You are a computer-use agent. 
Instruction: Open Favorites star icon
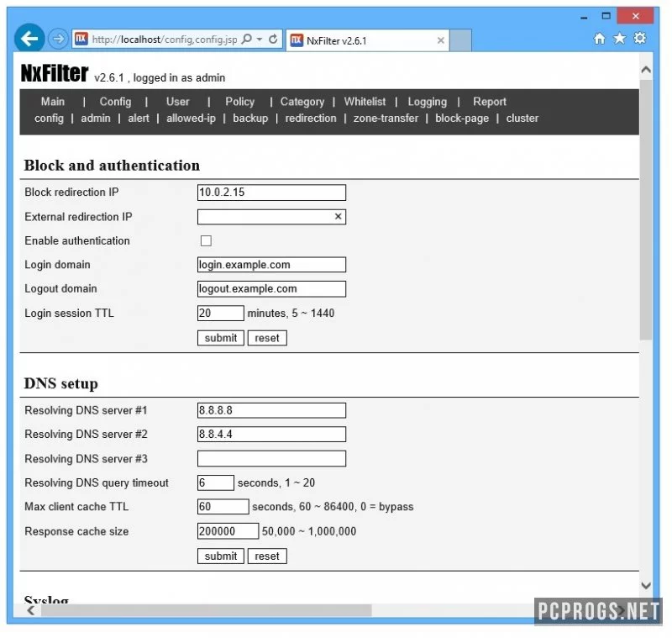coord(619,39)
